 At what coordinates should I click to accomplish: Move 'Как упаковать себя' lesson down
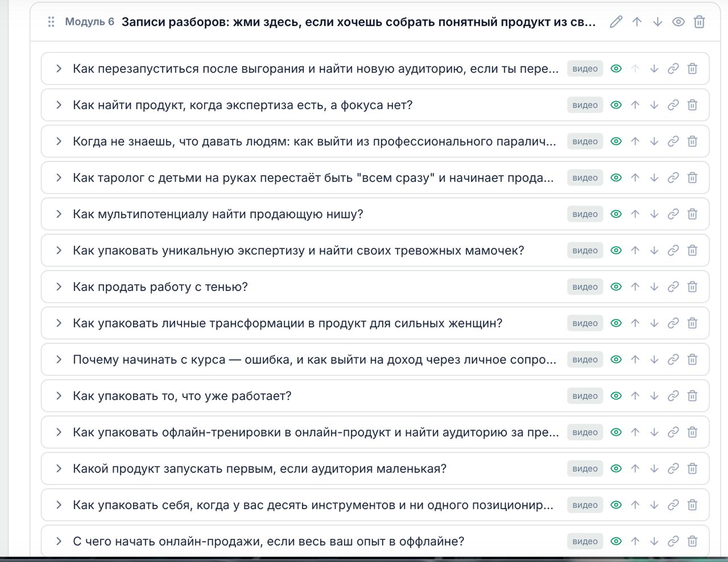[654, 505]
